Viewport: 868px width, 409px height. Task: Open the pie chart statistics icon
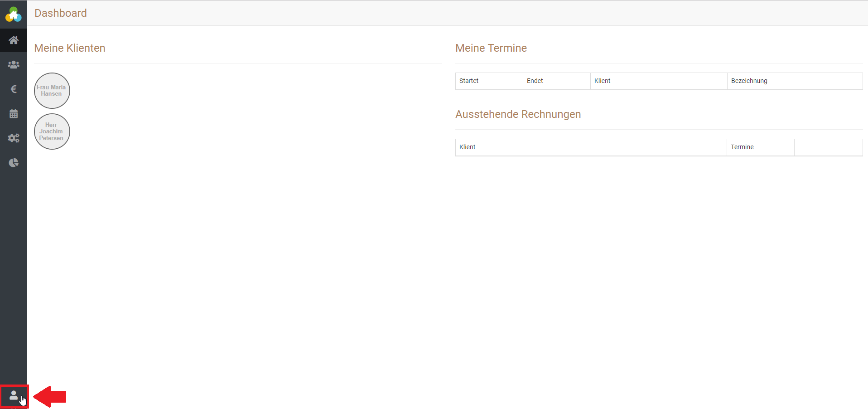14,163
